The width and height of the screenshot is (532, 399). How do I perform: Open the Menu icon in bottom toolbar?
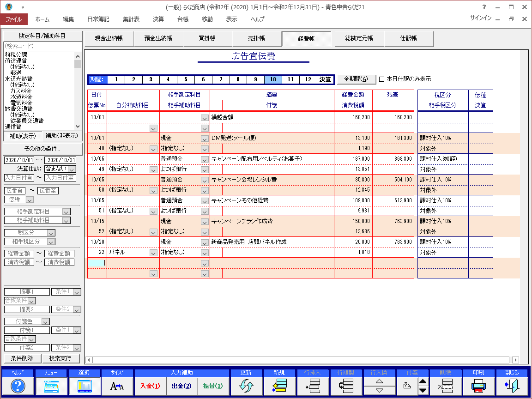(x=51, y=386)
